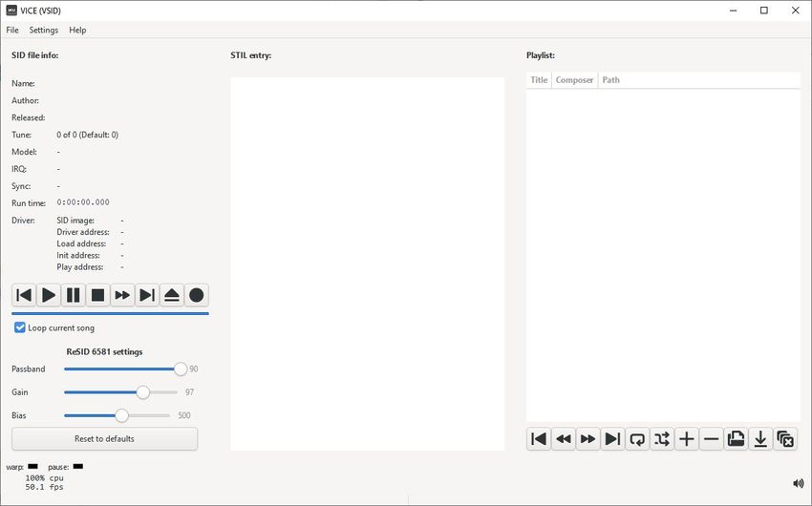Toggle playlist shuffle mode

[662, 439]
